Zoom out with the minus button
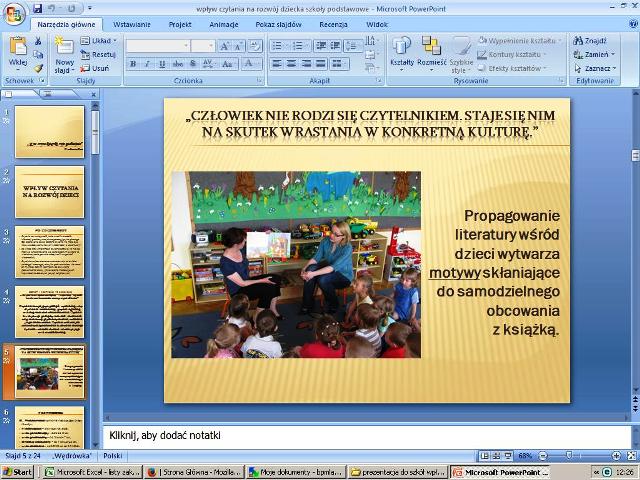The height and width of the screenshot is (480, 640). pos(543,456)
